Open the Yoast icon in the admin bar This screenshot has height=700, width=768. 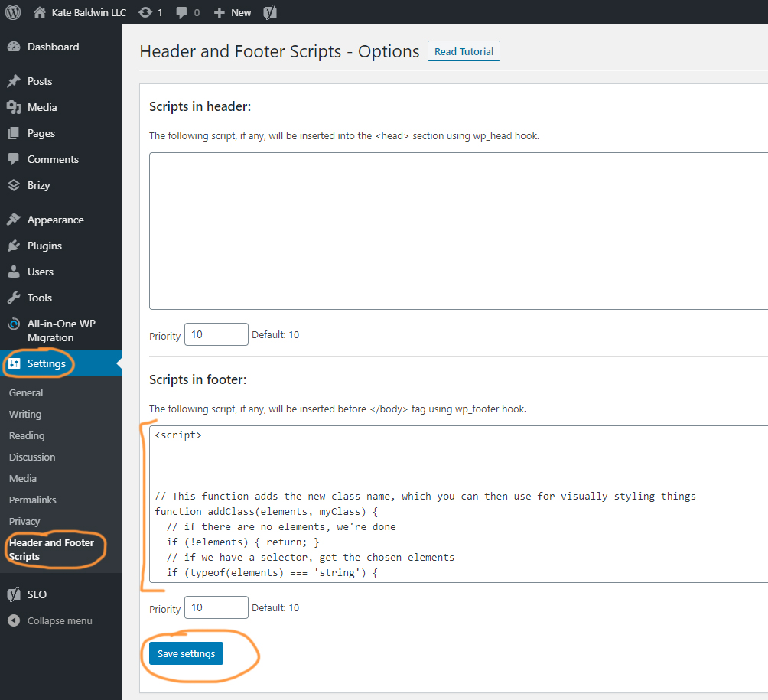tap(270, 12)
